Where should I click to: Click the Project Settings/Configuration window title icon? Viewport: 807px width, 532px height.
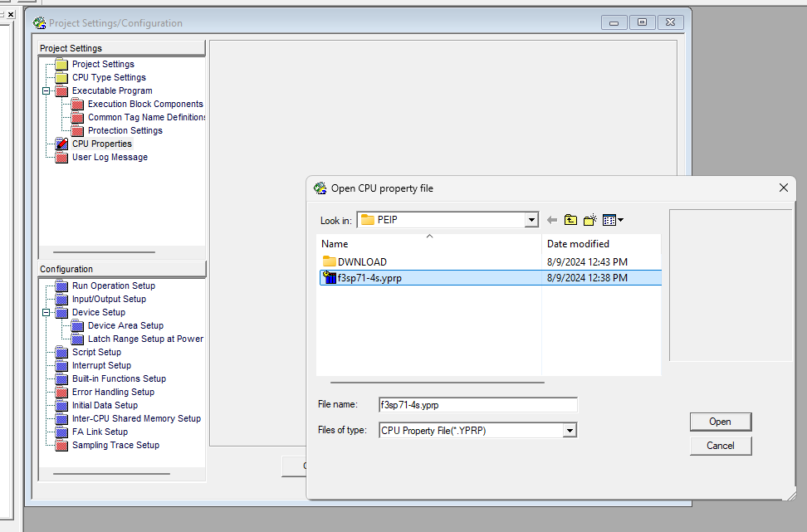pyautogui.click(x=39, y=23)
